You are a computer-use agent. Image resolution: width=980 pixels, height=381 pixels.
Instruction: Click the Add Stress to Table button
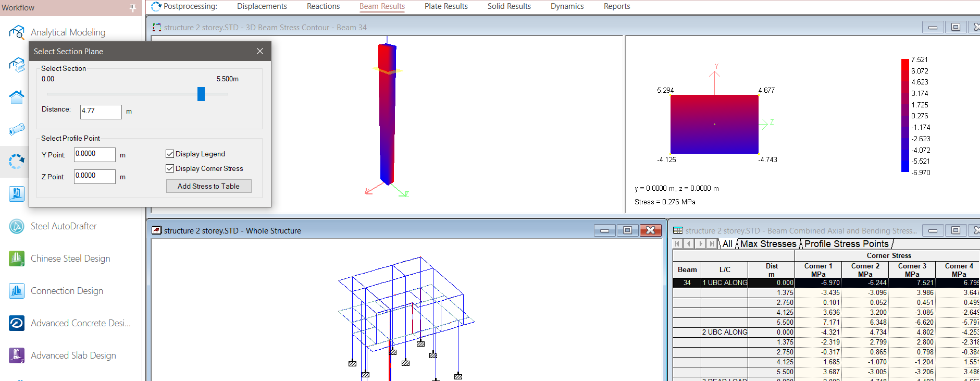pos(208,186)
